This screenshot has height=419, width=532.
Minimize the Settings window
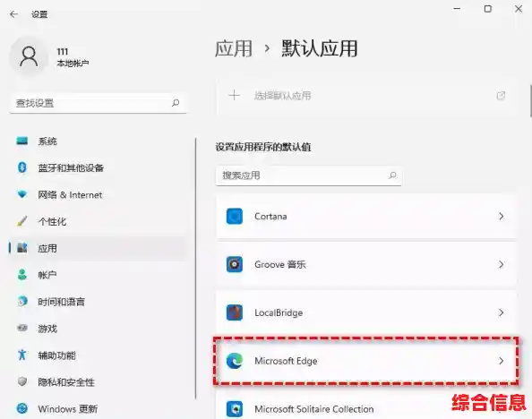pyautogui.click(x=457, y=9)
